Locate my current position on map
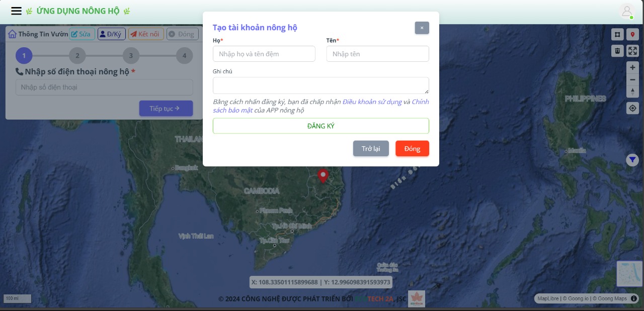The width and height of the screenshot is (644, 311). coord(632,108)
